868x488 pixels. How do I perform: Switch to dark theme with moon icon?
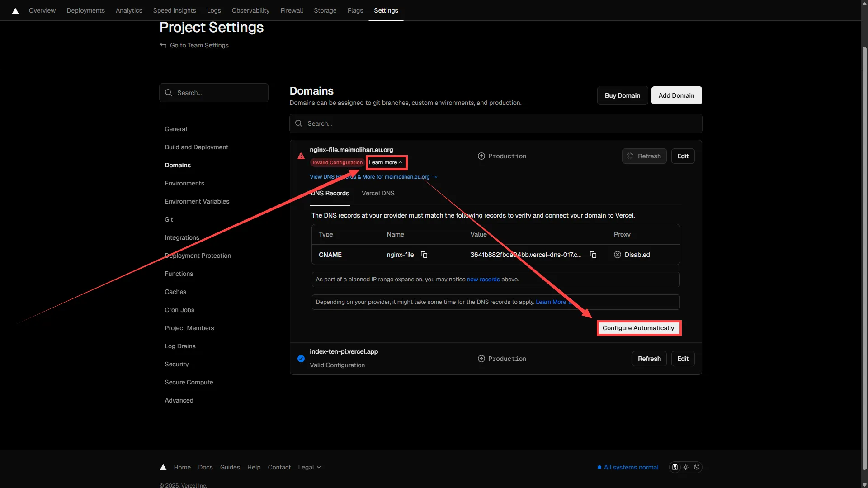click(x=697, y=467)
